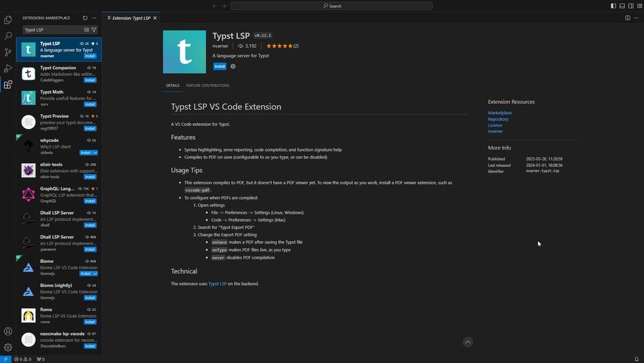Open the License resource link
The width and height of the screenshot is (644, 363).
coord(495,125)
